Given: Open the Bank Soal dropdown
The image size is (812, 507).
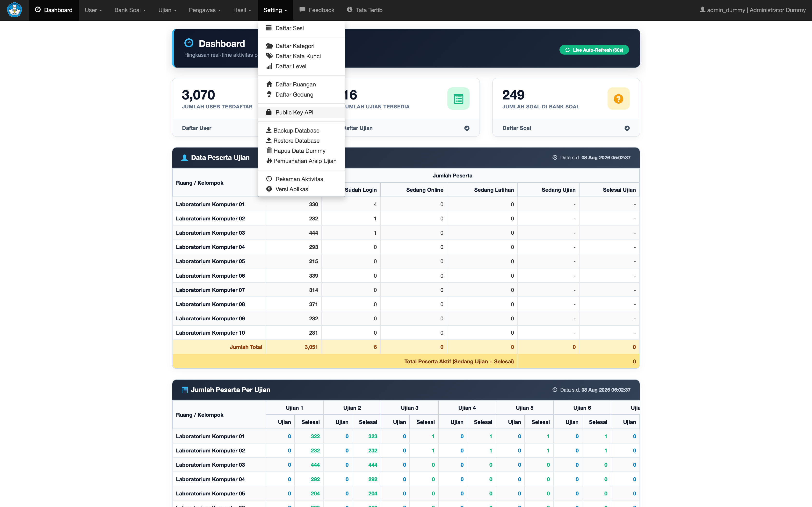Looking at the screenshot, I should pyautogui.click(x=130, y=10).
